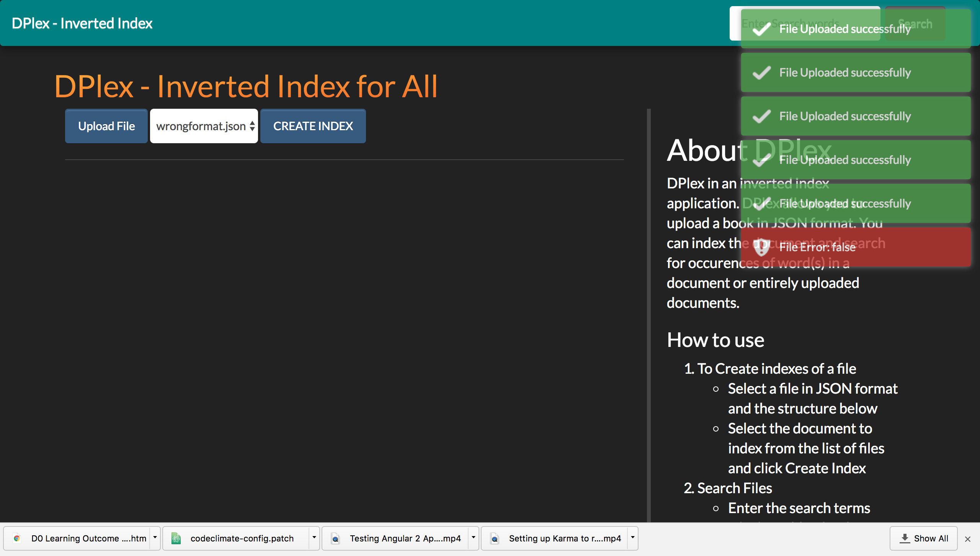Click the green File Uploaded successfully top notification
The width and height of the screenshot is (980, 556).
pos(855,28)
